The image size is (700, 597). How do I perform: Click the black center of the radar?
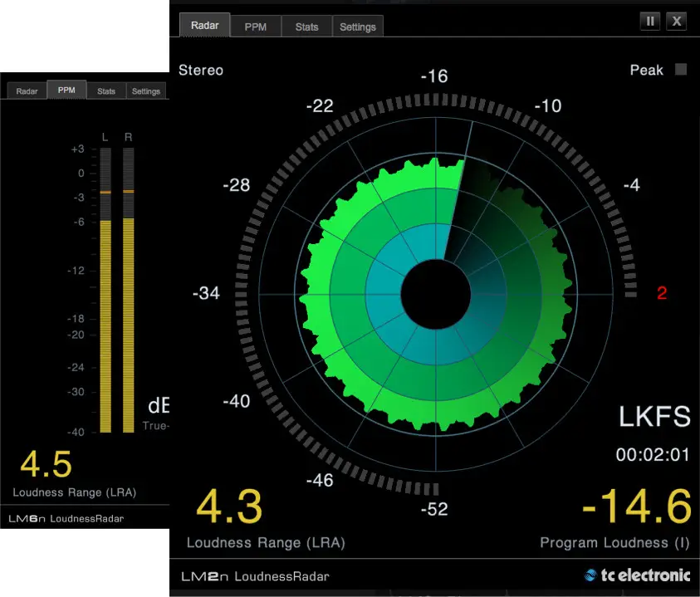[x=436, y=294]
